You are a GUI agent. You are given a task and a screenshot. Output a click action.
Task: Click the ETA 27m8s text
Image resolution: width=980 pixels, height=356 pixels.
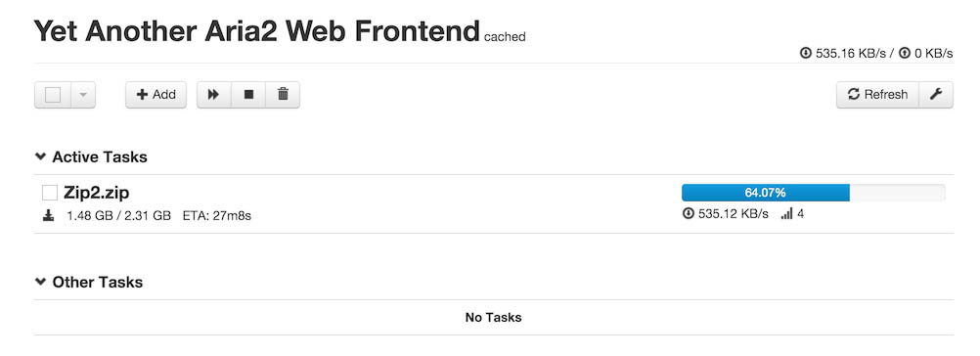[217, 216]
